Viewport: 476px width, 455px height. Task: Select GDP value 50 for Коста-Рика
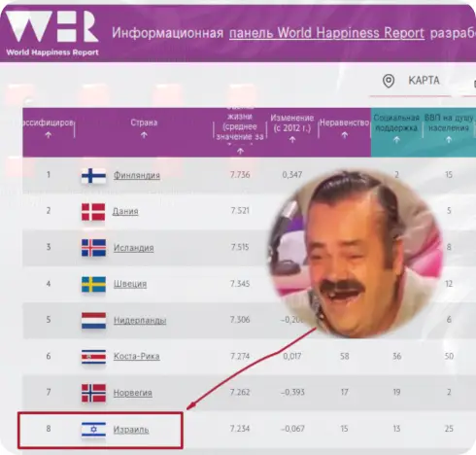tap(449, 356)
